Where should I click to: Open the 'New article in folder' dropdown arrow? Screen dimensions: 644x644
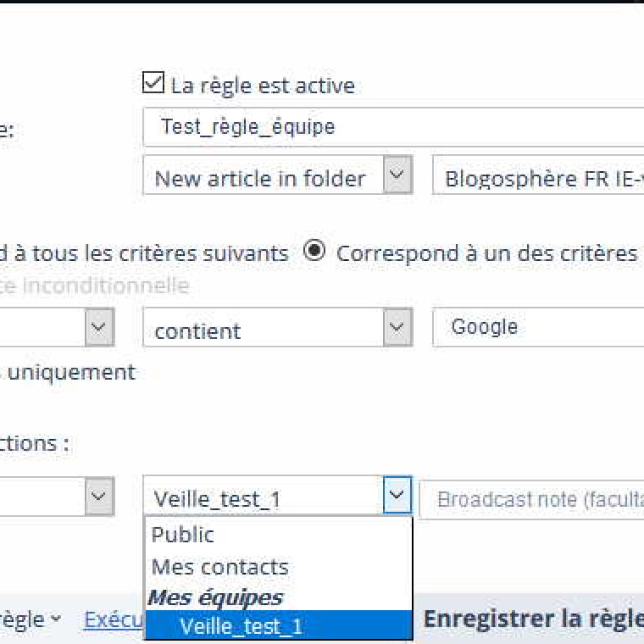coord(397,175)
